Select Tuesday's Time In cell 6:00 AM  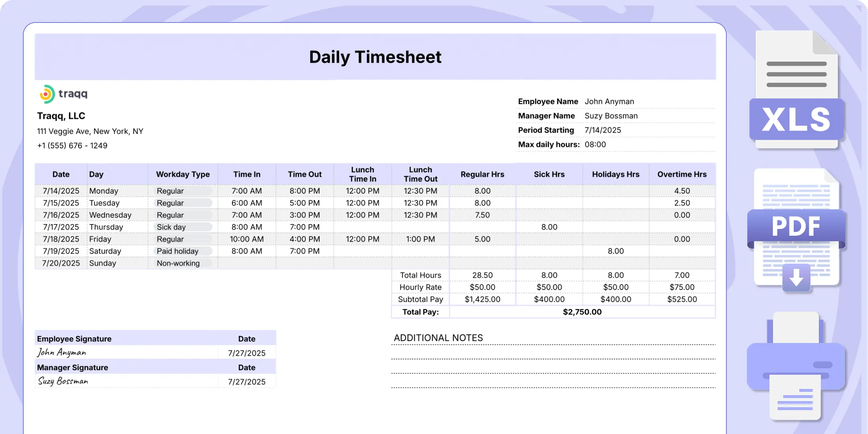click(x=247, y=203)
